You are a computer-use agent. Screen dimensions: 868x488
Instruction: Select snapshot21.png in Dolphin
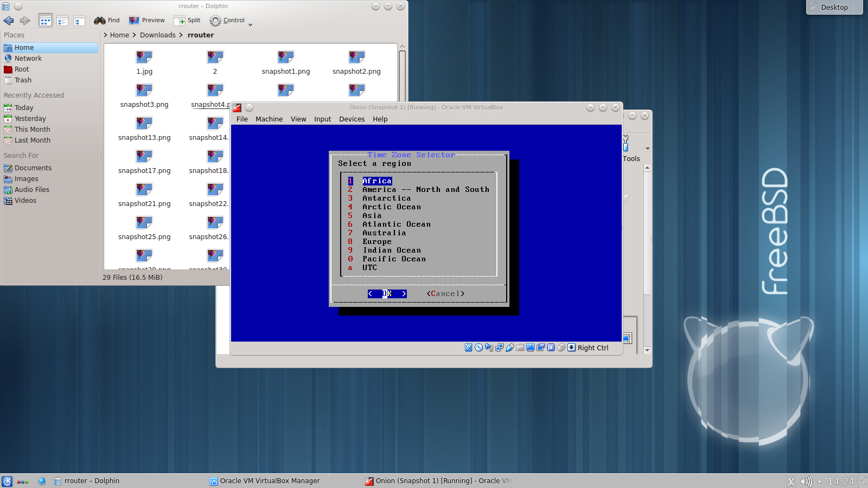point(144,195)
